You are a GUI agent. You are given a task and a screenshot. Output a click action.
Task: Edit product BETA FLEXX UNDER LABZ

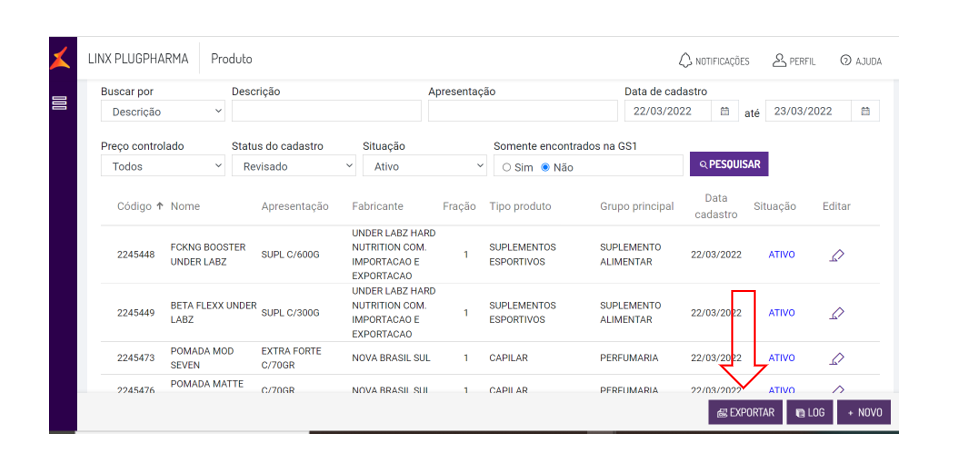tap(837, 313)
